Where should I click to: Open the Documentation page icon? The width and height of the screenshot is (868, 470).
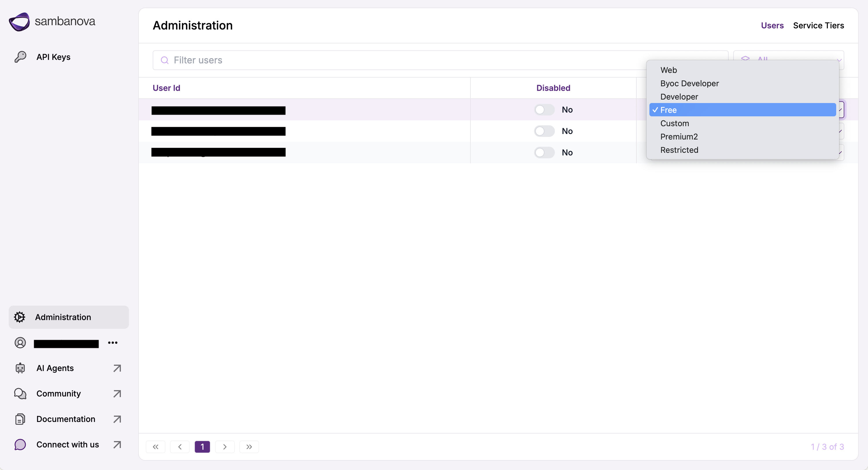(20, 419)
